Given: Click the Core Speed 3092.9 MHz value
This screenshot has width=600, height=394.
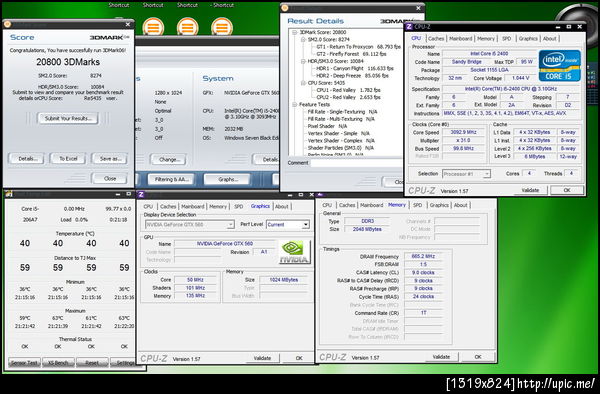Looking at the screenshot, I should tap(463, 132).
